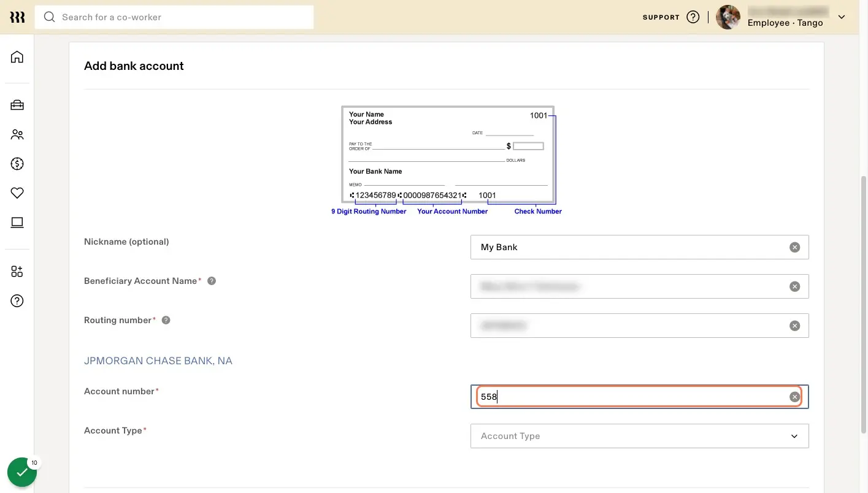The image size is (868, 493).
Task: Open the heart Benefits sidebar icon
Action: click(x=17, y=193)
